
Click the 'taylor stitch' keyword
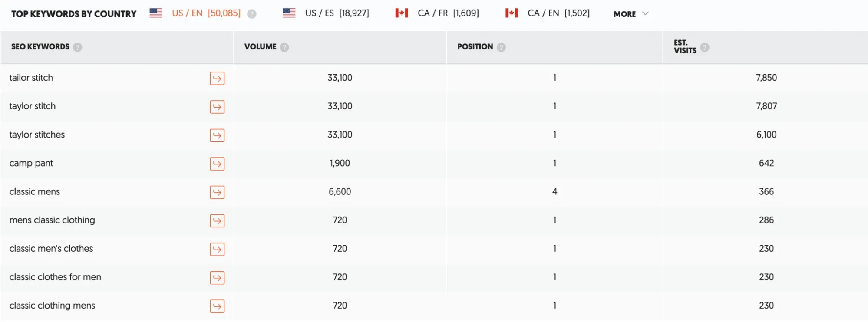click(33, 106)
